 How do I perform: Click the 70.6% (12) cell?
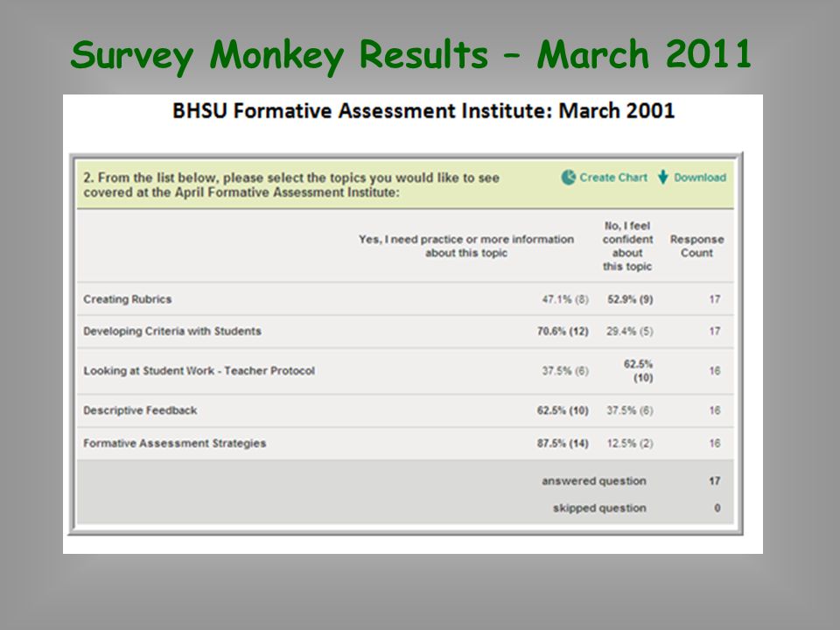(x=563, y=331)
